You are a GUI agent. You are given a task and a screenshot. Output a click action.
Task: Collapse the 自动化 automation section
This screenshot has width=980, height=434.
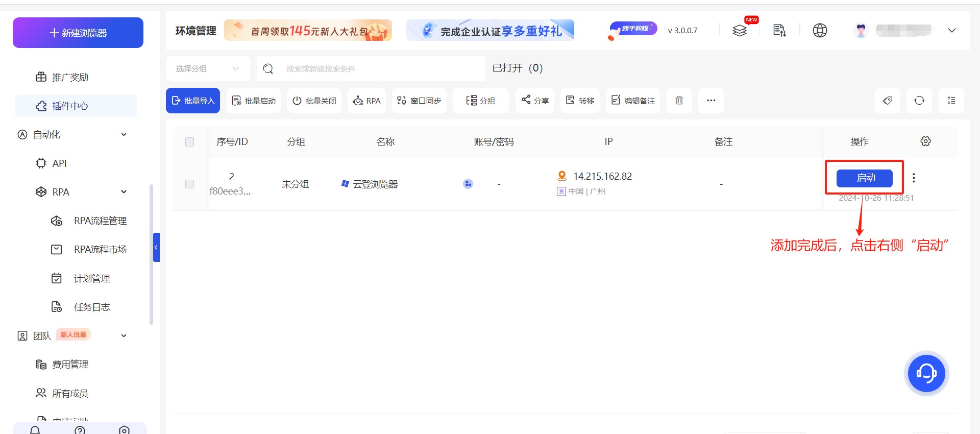[124, 134]
